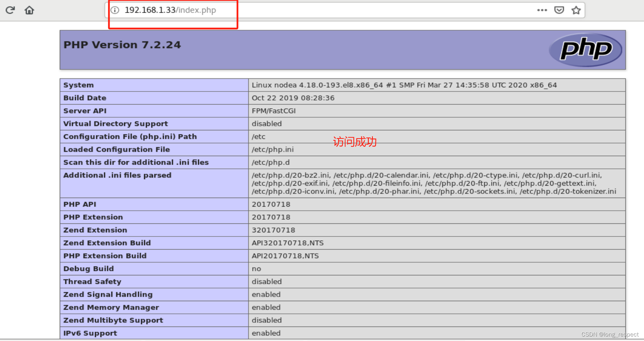Click the Server API label
This screenshot has height=341, width=644.
tap(85, 111)
